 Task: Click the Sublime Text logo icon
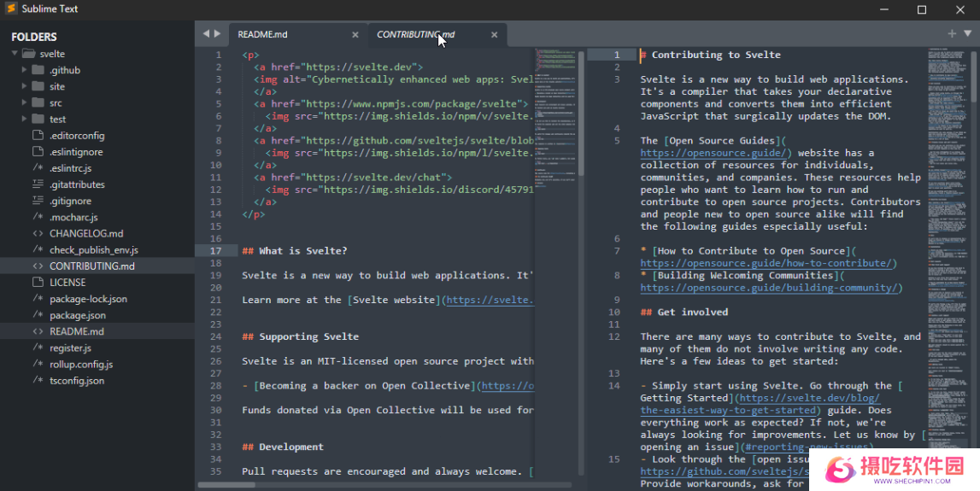(x=10, y=9)
